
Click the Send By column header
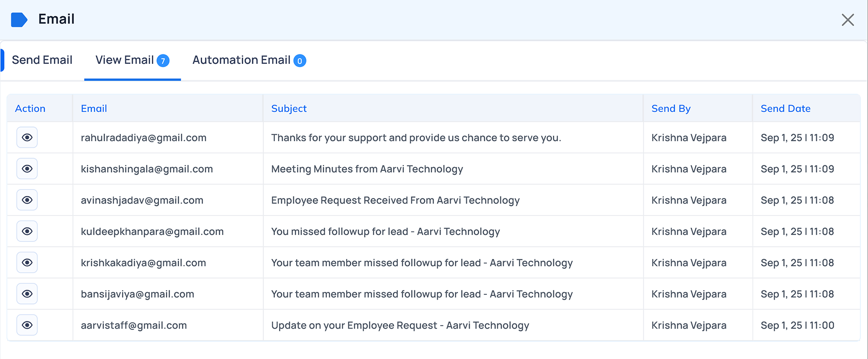(671, 109)
